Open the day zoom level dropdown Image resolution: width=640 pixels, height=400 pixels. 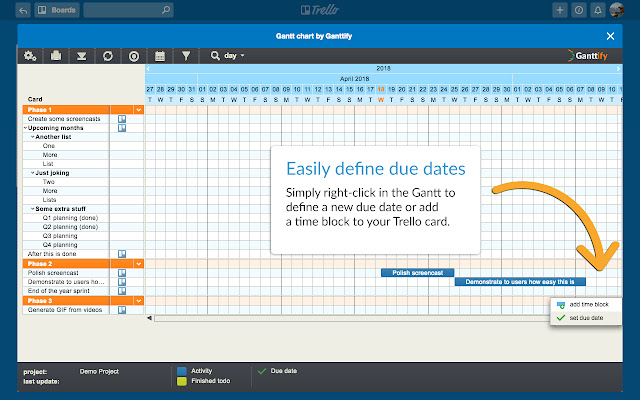234,56
